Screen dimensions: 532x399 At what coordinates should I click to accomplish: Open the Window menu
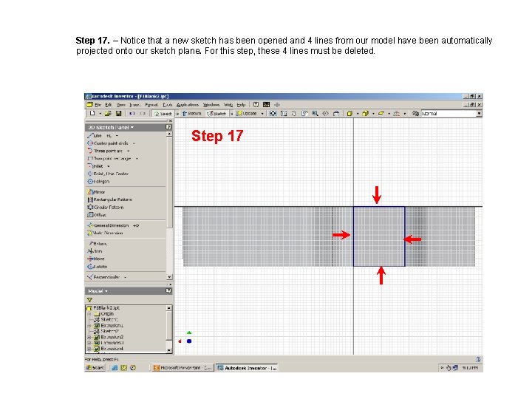(x=211, y=105)
